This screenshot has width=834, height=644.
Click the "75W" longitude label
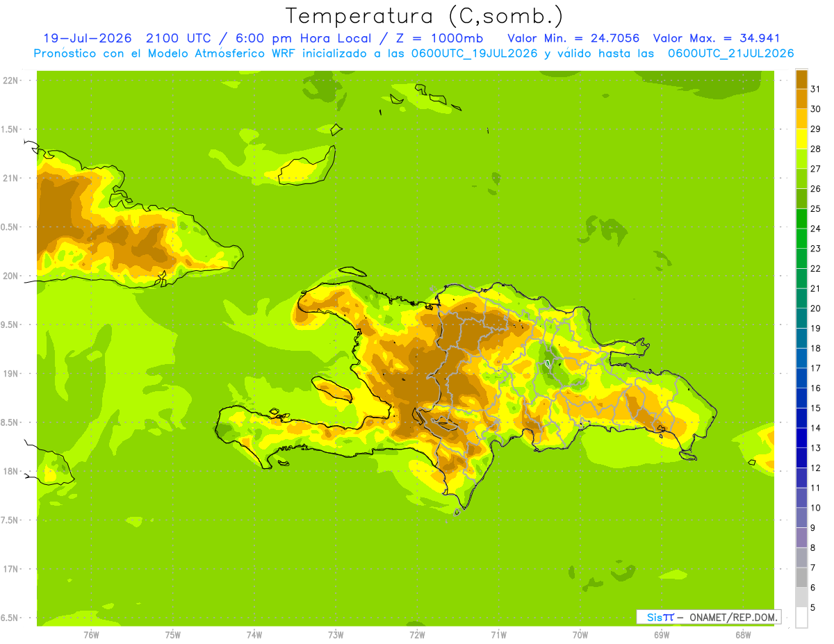click(x=173, y=635)
